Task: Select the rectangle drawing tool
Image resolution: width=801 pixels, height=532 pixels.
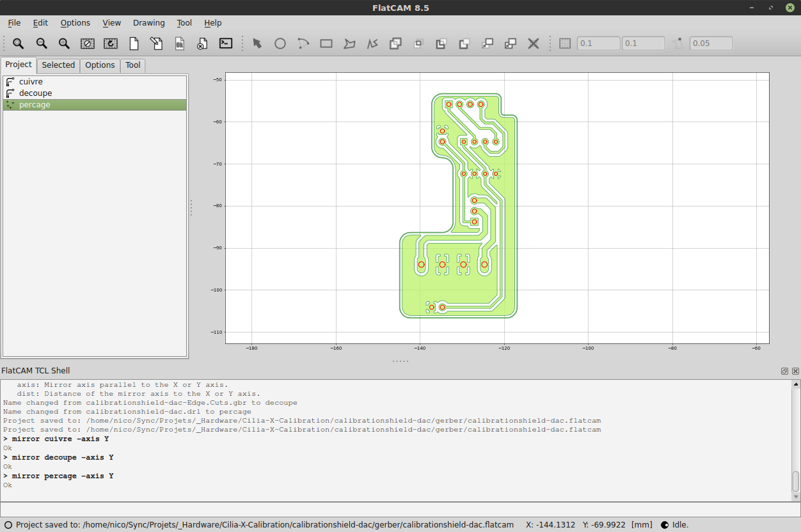Action: coord(326,43)
